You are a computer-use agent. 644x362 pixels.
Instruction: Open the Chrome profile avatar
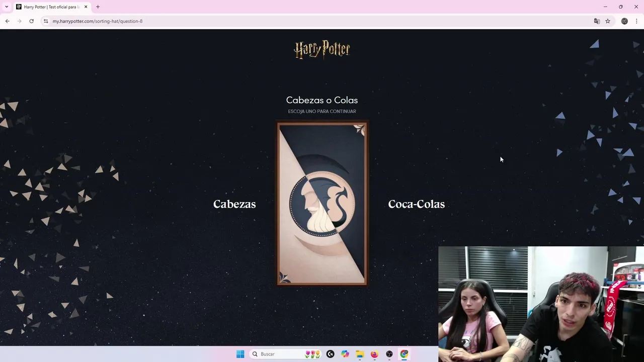pyautogui.click(x=624, y=21)
